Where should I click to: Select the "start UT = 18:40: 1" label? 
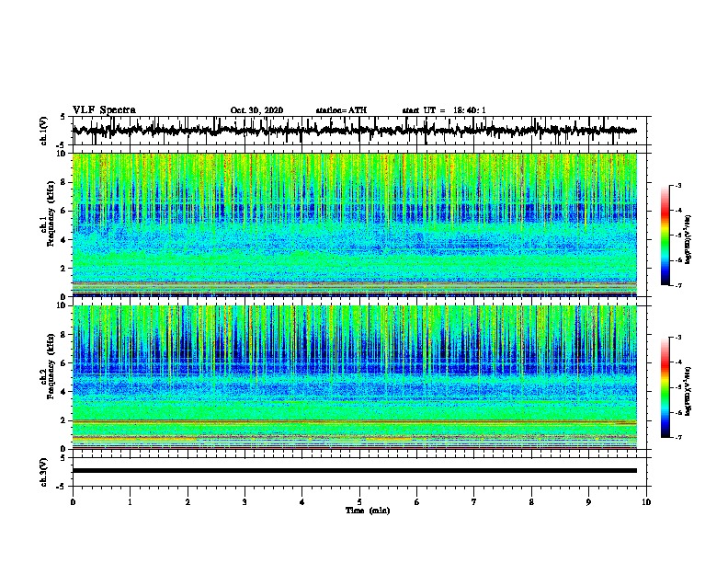pos(444,110)
